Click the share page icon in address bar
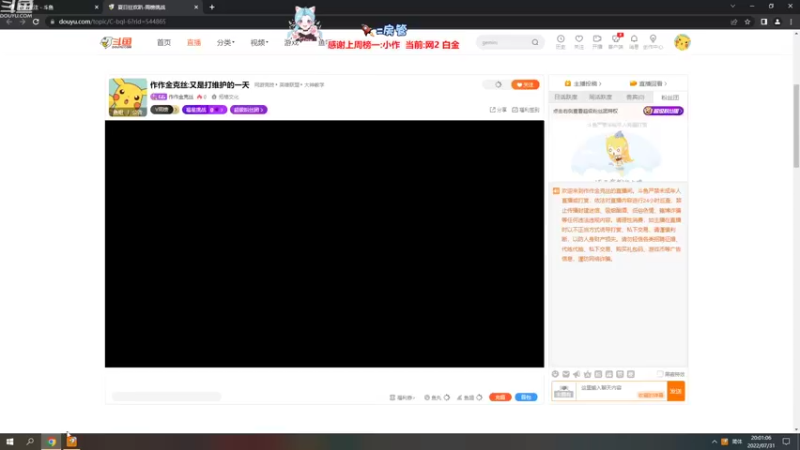 tap(734, 21)
